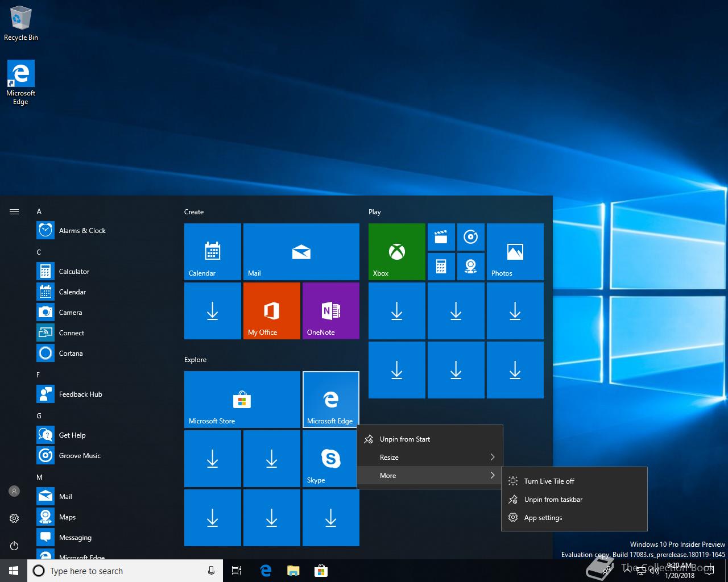This screenshot has width=728, height=582.
Task: Click the letter C group header
Action: [x=39, y=252]
